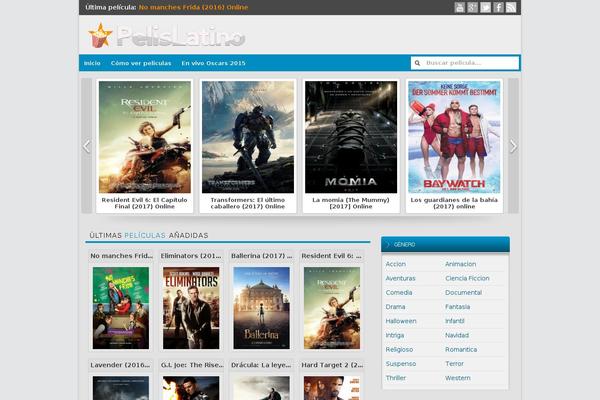Open En vivo Oscars 2015 menu item
Image resolution: width=600 pixels, height=400 pixels.
coord(214,63)
